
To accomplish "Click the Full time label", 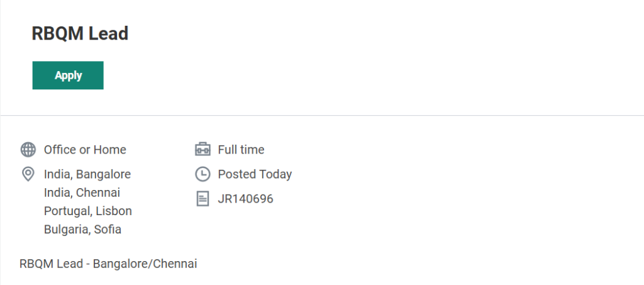I will coord(241,150).
